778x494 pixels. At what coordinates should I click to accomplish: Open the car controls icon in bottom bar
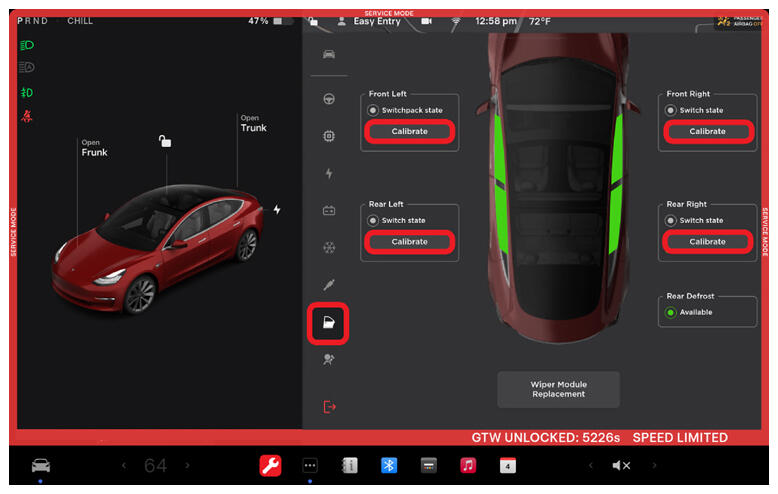(41, 465)
